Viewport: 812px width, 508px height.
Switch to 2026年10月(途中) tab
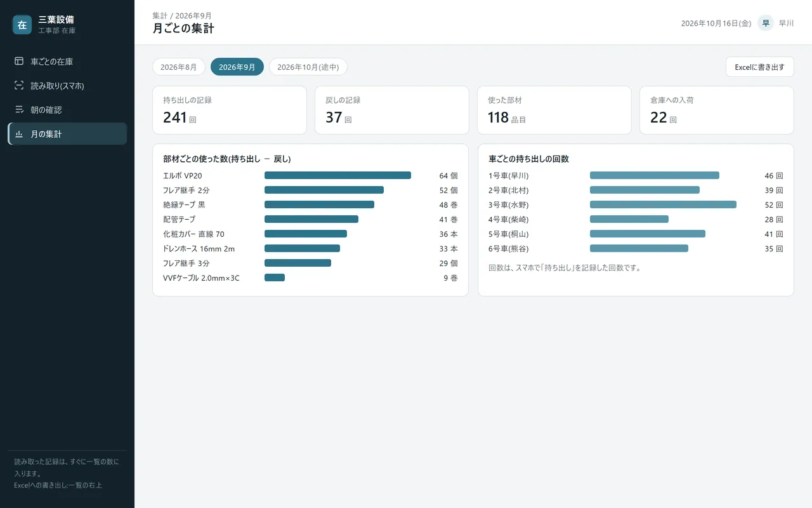(x=308, y=67)
